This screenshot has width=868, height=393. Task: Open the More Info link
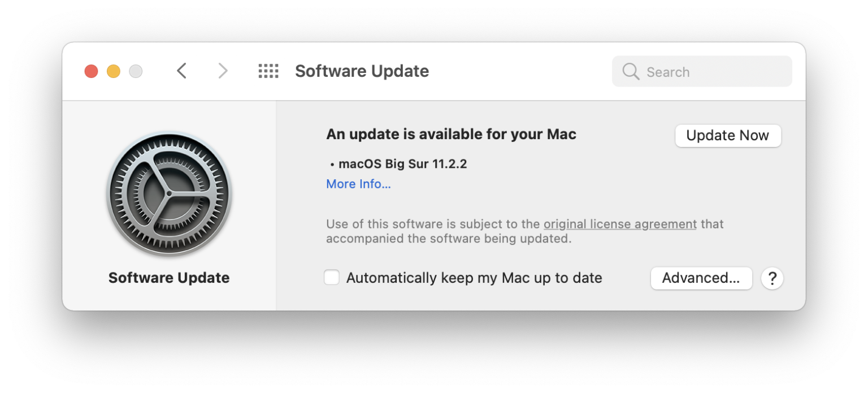(358, 184)
